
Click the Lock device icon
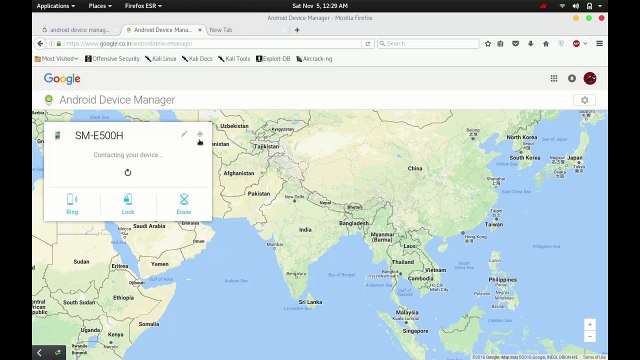pyautogui.click(x=128, y=199)
